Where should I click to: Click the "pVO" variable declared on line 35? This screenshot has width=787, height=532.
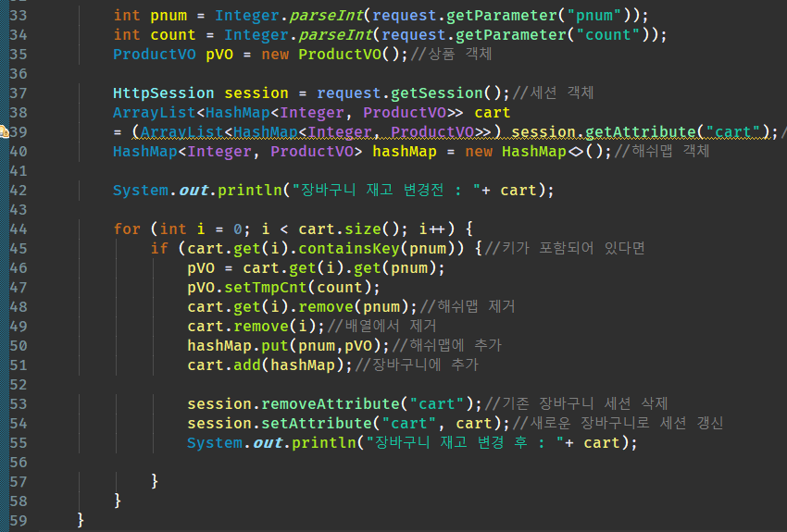(219, 55)
